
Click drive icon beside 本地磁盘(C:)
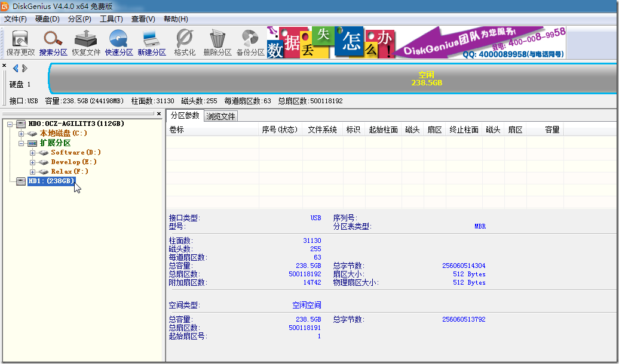(x=32, y=134)
